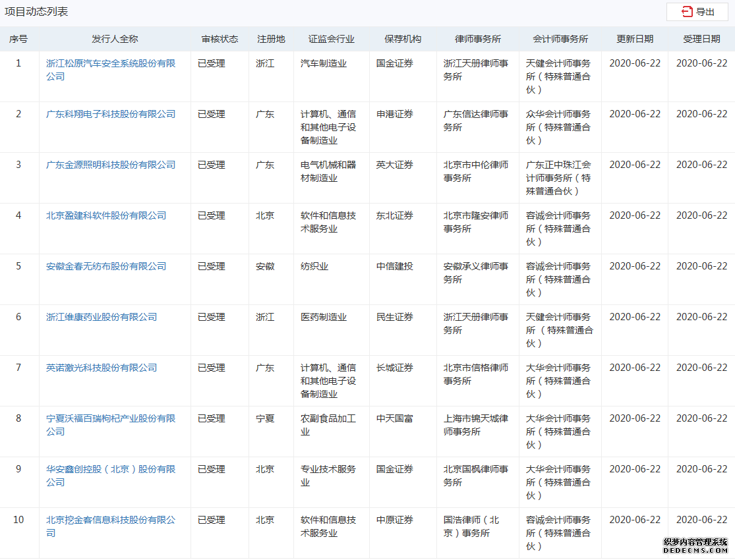The width and height of the screenshot is (735, 560).
Task: Click the 更新日期 column header
Action: tap(635, 39)
